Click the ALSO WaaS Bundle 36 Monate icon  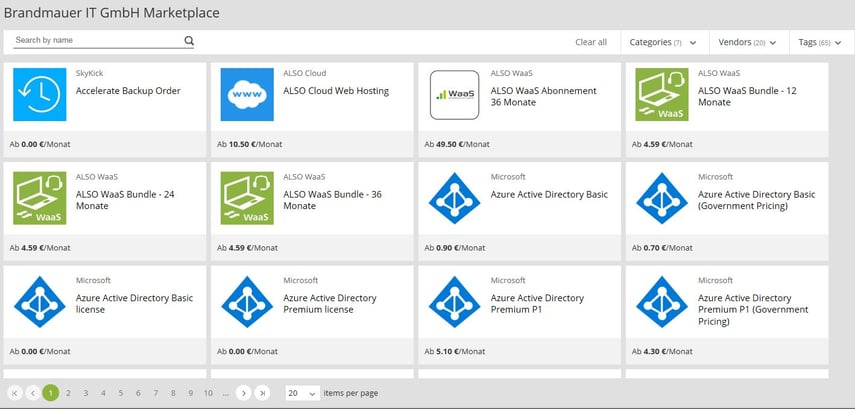[x=247, y=198]
